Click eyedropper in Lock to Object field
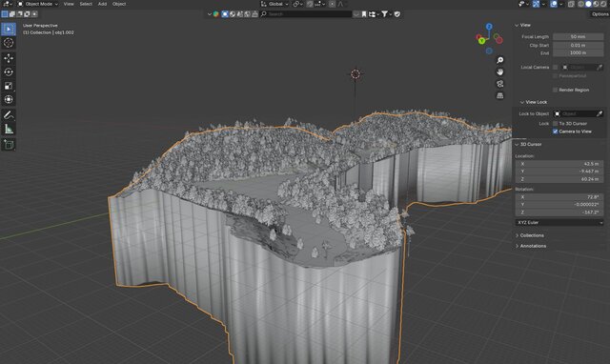The width and height of the screenshot is (610, 364). pyautogui.click(x=600, y=113)
